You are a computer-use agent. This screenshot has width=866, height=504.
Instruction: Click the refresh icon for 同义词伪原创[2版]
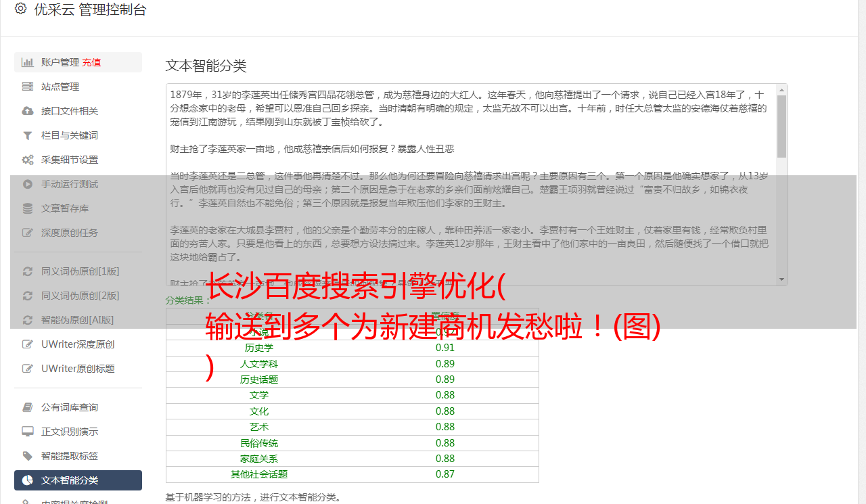[28, 296]
